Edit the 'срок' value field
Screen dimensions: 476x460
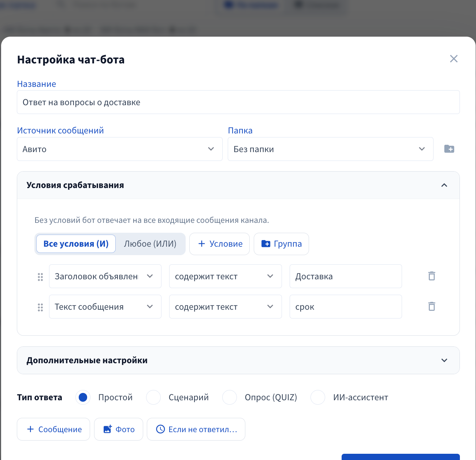[346, 306]
